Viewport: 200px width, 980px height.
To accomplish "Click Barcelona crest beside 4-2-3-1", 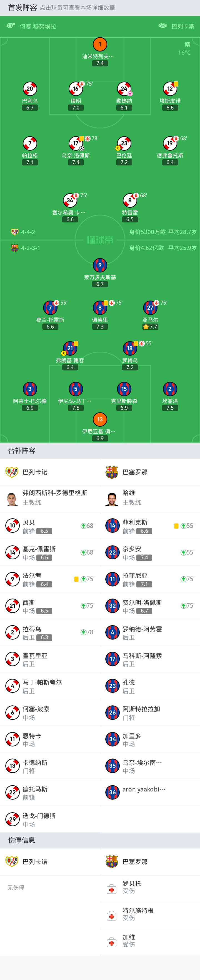I will pyautogui.click(x=14, y=248).
